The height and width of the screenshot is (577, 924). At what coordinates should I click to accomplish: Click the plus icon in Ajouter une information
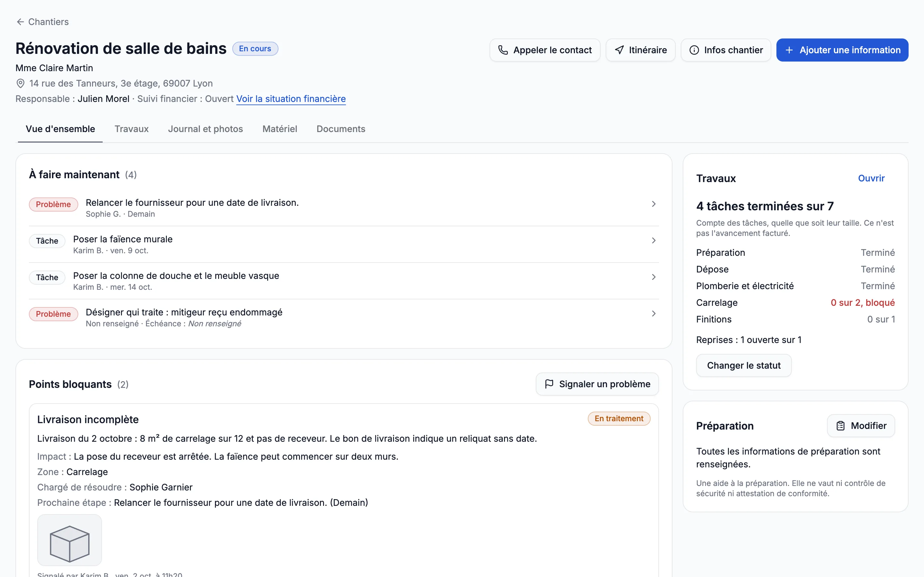pyautogui.click(x=789, y=50)
